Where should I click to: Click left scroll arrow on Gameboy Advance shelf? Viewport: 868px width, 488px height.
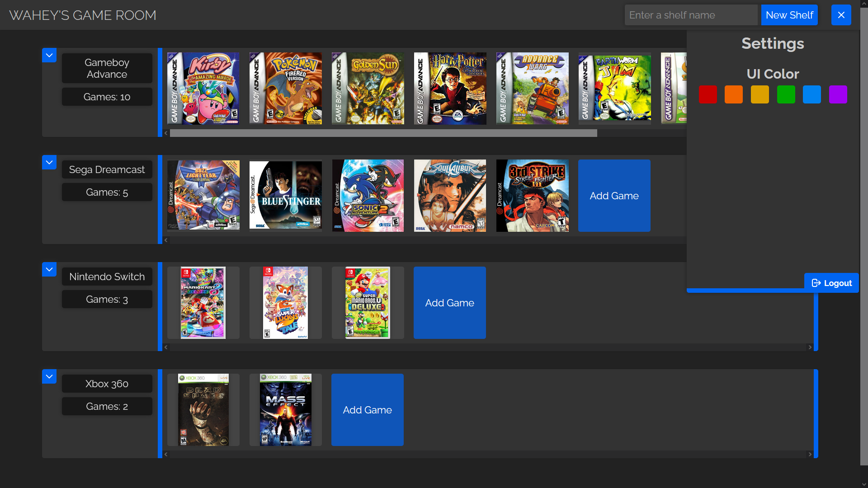(x=166, y=133)
